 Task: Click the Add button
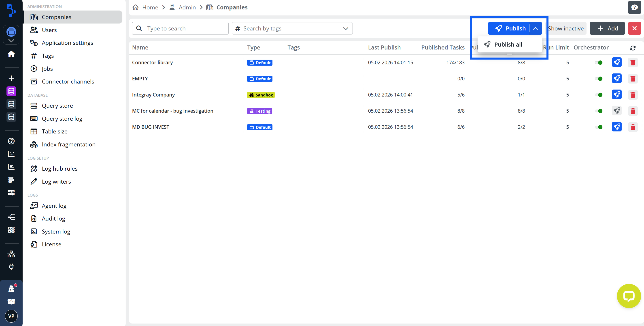click(607, 28)
